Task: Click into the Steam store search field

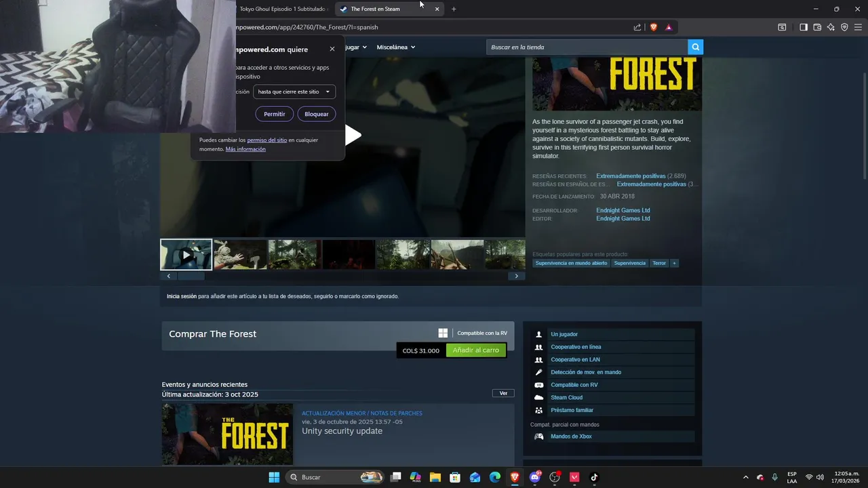Action: [x=587, y=47]
